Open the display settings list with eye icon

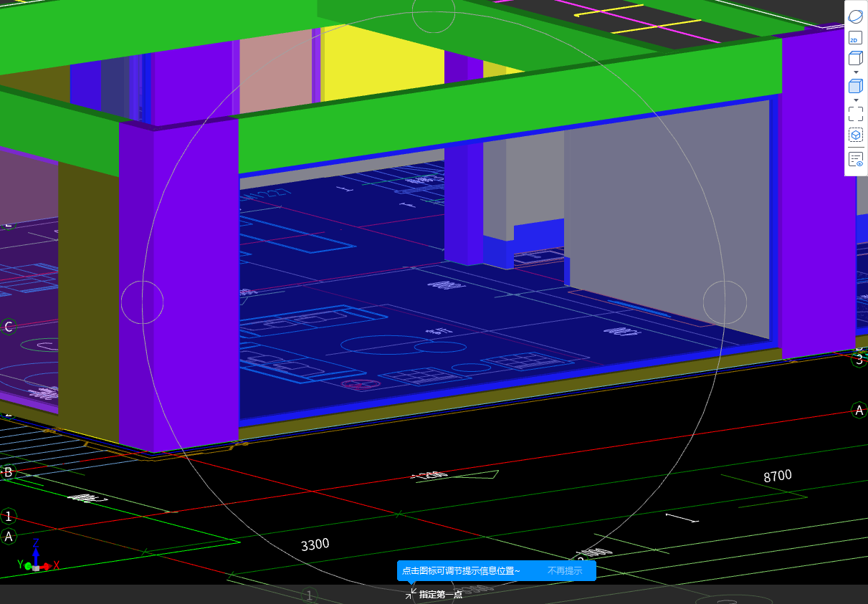pyautogui.click(x=855, y=159)
